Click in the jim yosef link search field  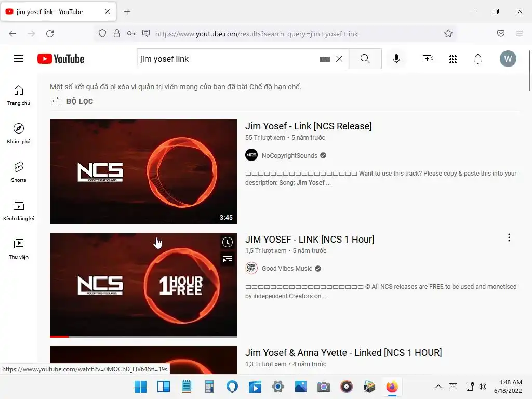click(x=228, y=59)
